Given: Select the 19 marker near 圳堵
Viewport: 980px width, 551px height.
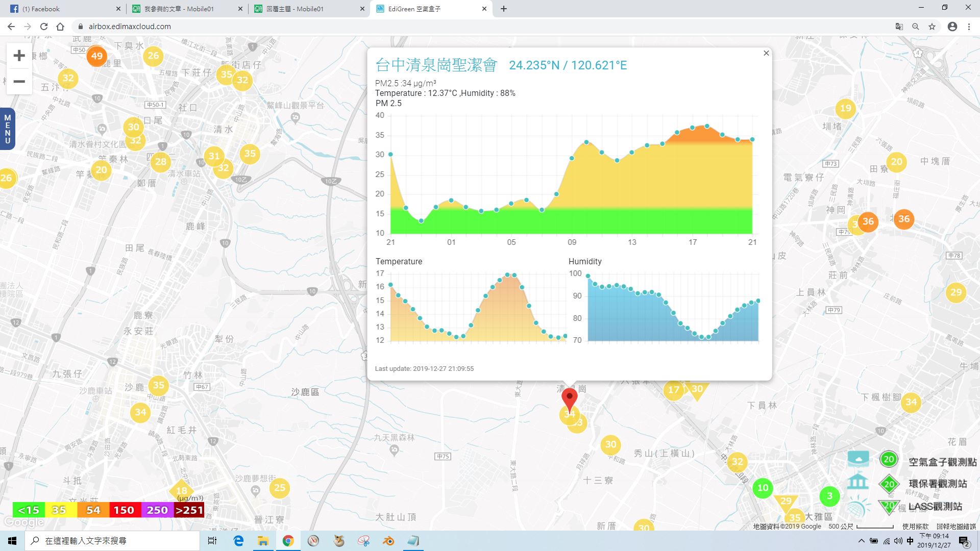Looking at the screenshot, I should tap(845, 108).
